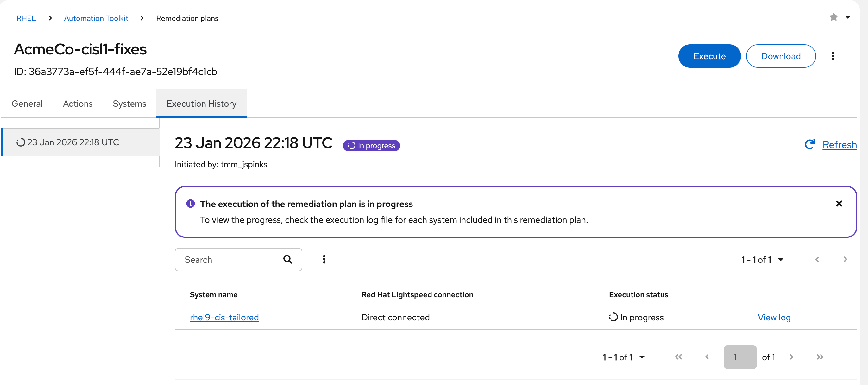Click View log for rhel9-cis-tailored
The height and width of the screenshot is (385, 868).
tap(774, 317)
